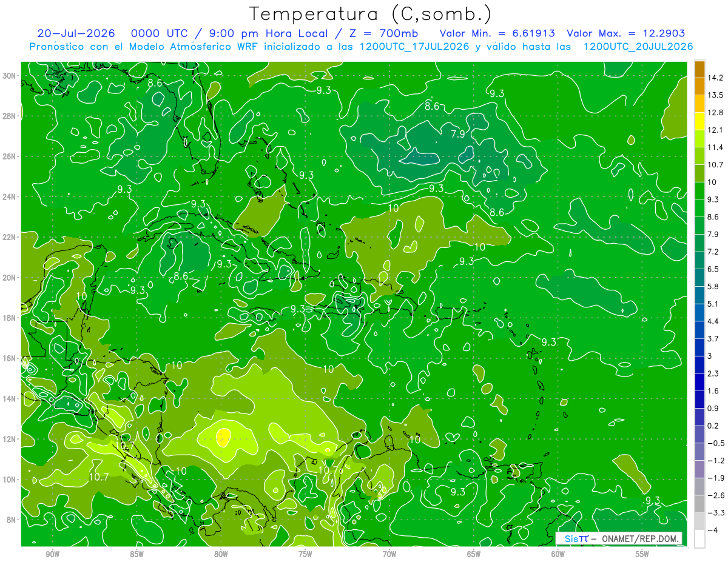Click the '-4' legend value

(713, 530)
